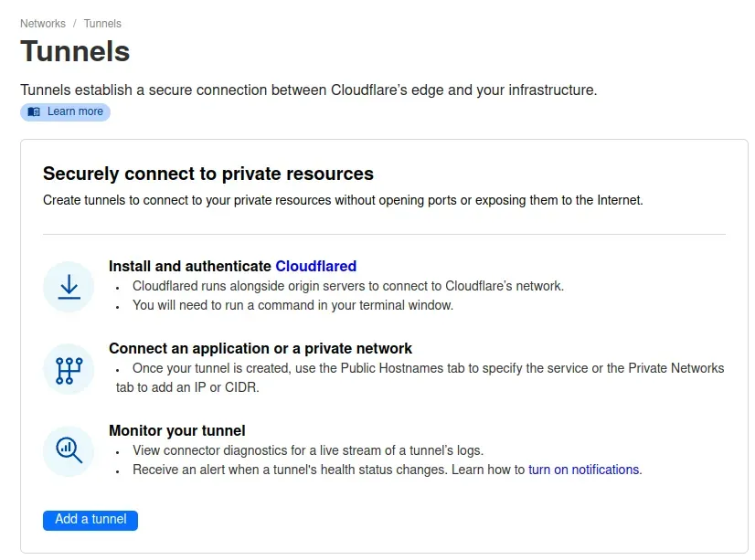This screenshot has height=560, width=755.
Task: Click the monitor chart magnifier icon
Action: pyautogui.click(x=69, y=450)
